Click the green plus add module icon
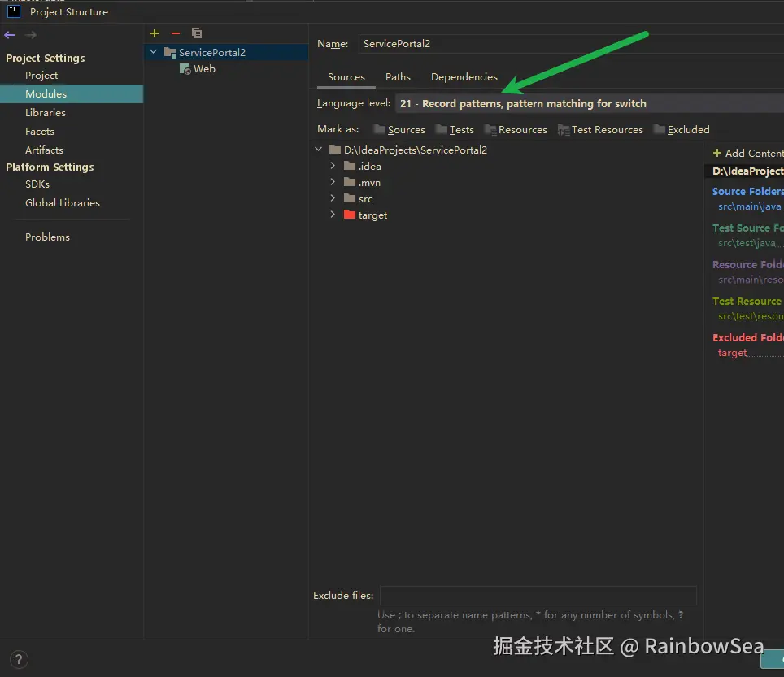This screenshot has height=677, width=784. tap(155, 33)
